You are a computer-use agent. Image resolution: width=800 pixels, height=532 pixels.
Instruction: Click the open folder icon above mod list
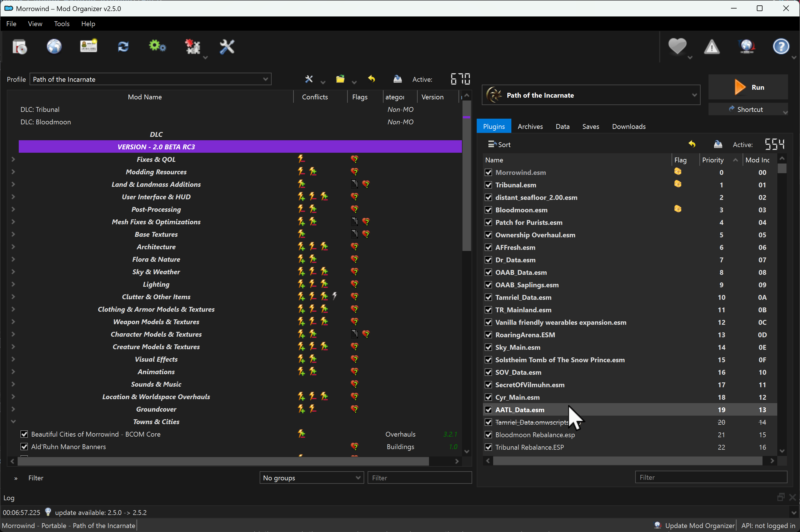[340, 79]
